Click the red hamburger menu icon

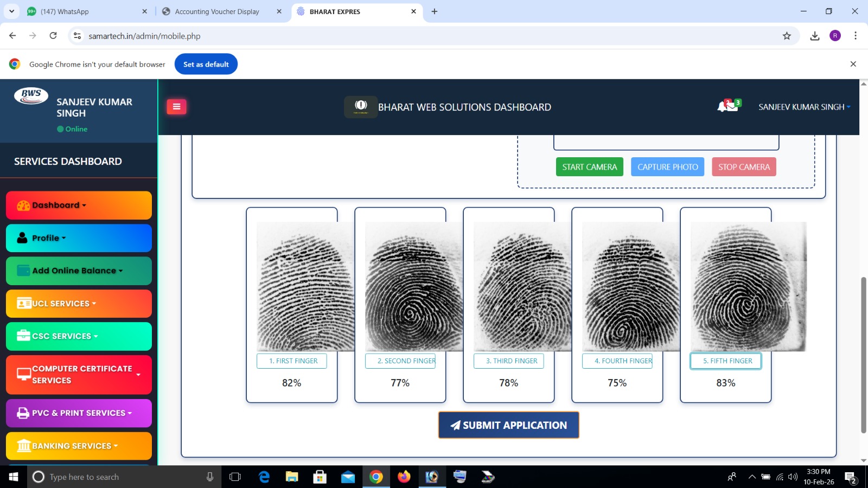pyautogui.click(x=176, y=107)
